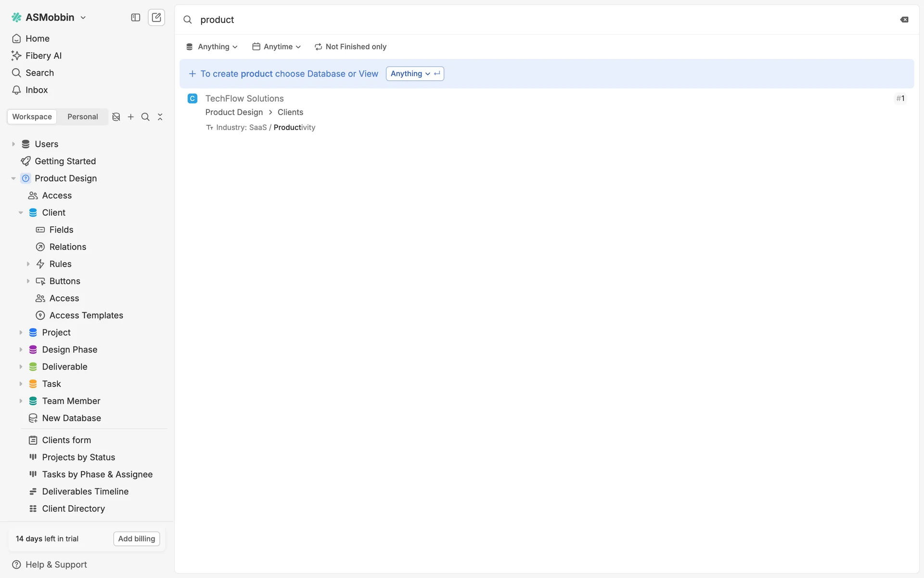
Task: Click the plus icon in the workspace toolbar
Action: pos(130,117)
